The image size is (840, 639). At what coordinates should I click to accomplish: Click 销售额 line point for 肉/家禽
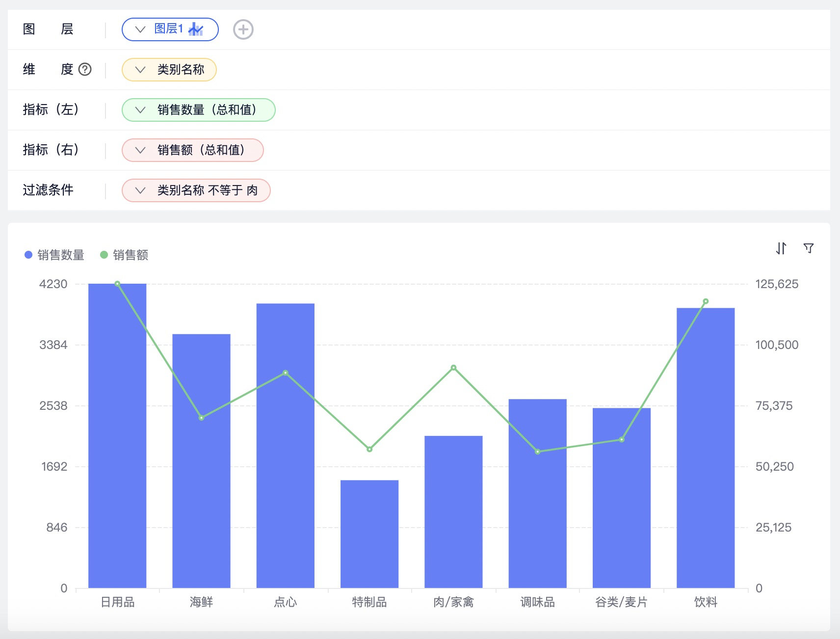[453, 368]
